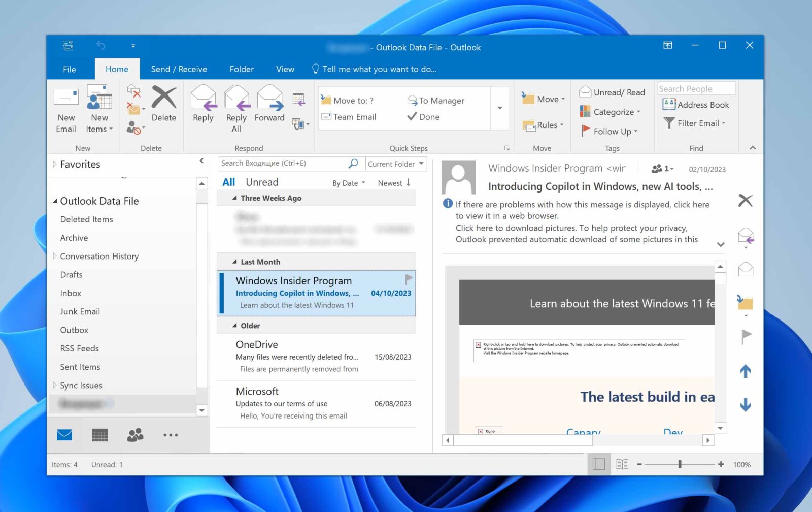The height and width of the screenshot is (512, 812).
Task: Open the Home ribbon tab
Action: click(117, 69)
